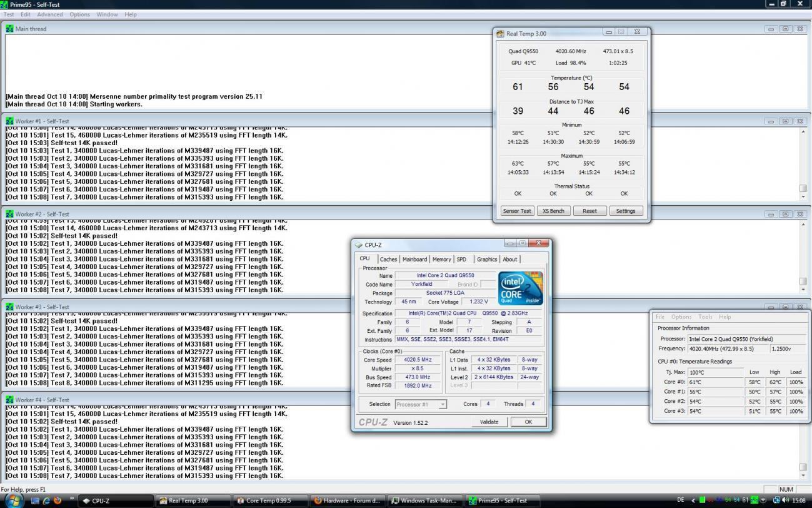812x508 pixels.
Task: Click the Prime95 application icon in title bar
Action: (4, 4)
